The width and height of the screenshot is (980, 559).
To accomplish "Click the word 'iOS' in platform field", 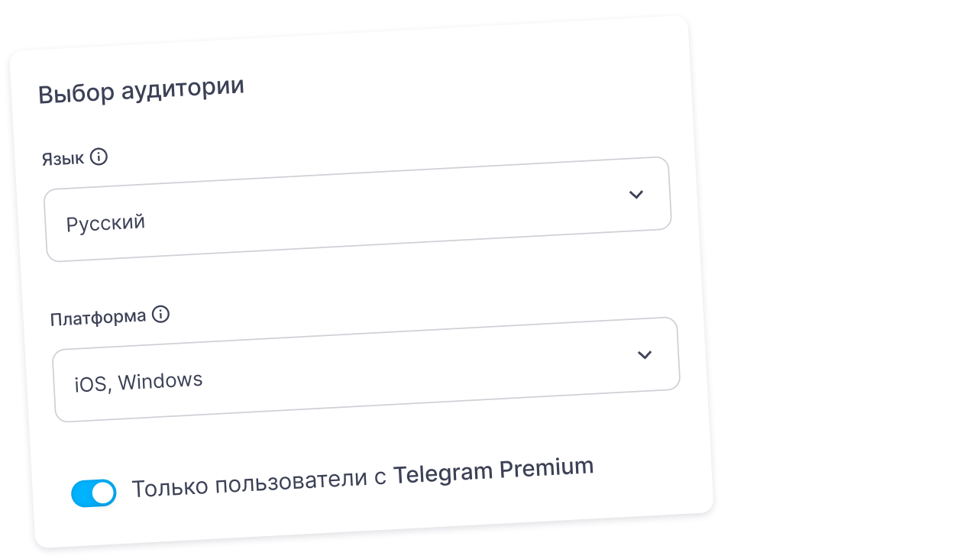I will pos(92,384).
